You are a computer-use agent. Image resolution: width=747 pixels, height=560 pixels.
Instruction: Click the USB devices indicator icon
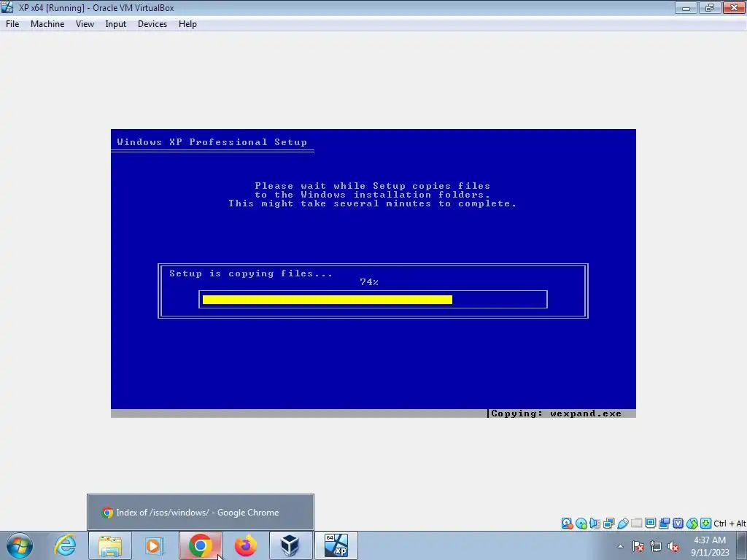coord(623,524)
